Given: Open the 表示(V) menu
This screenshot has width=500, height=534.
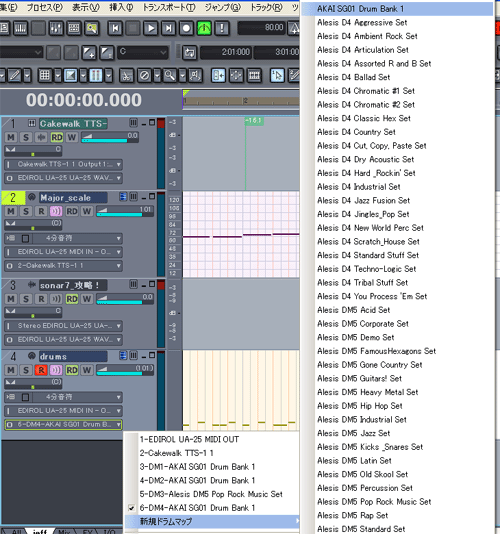Looking at the screenshot, I should pyautogui.click(x=85, y=7).
